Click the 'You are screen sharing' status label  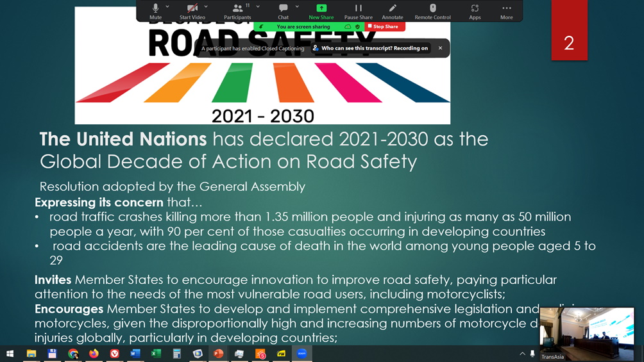303,27
